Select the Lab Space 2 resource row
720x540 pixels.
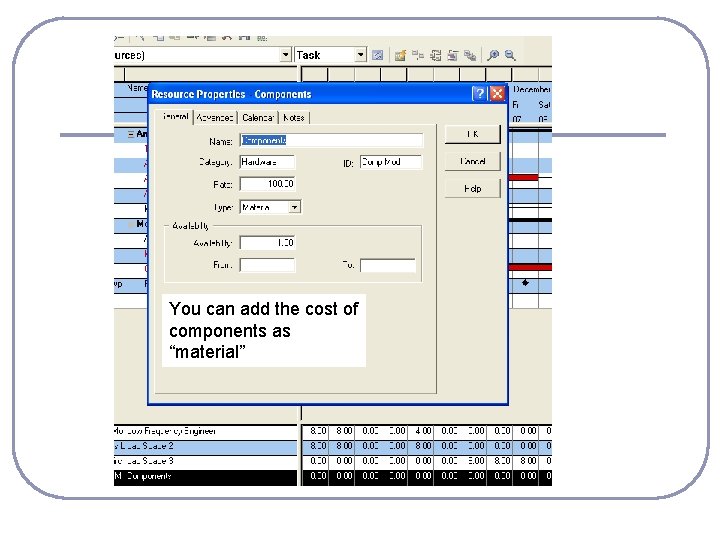pyautogui.click(x=205, y=446)
